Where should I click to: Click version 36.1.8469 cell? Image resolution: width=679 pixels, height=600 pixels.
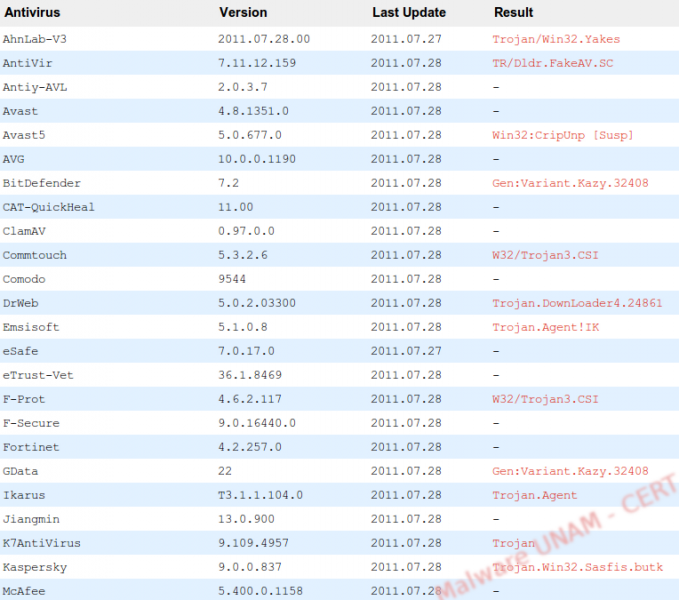coord(250,375)
